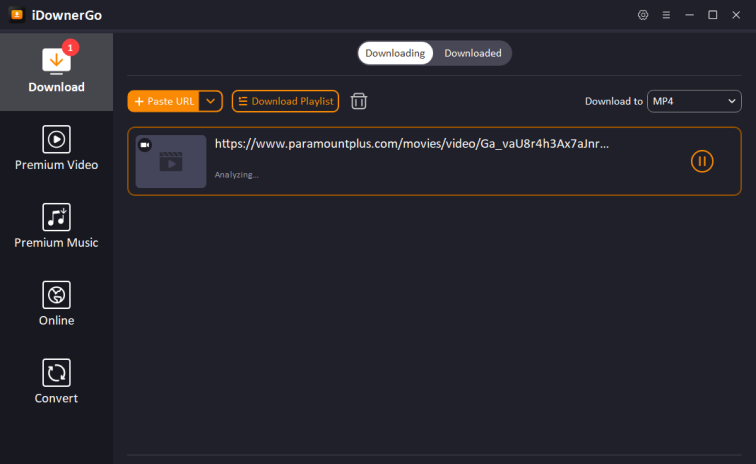
Task: Open the hamburger menu in title bar
Action: pyautogui.click(x=666, y=15)
